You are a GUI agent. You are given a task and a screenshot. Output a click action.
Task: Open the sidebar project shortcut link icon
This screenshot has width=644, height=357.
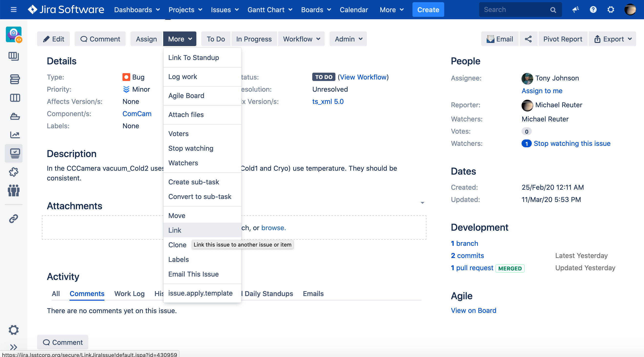[14, 218]
